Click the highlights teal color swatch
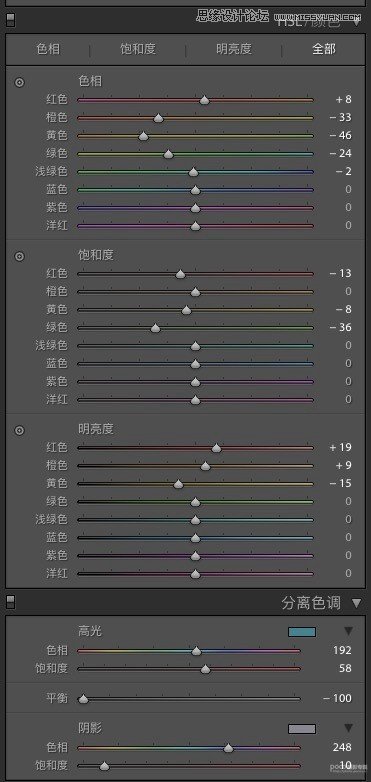371x782 pixels. pos(302,632)
